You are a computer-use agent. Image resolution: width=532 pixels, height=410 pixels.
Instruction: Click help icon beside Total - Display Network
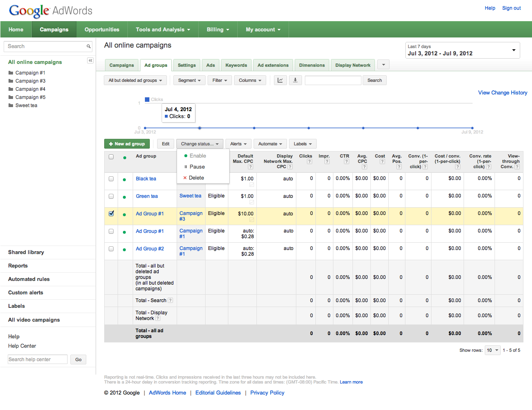(x=158, y=318)
